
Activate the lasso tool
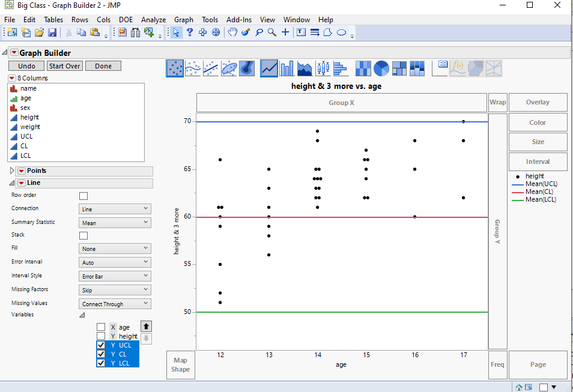[259, 32]
